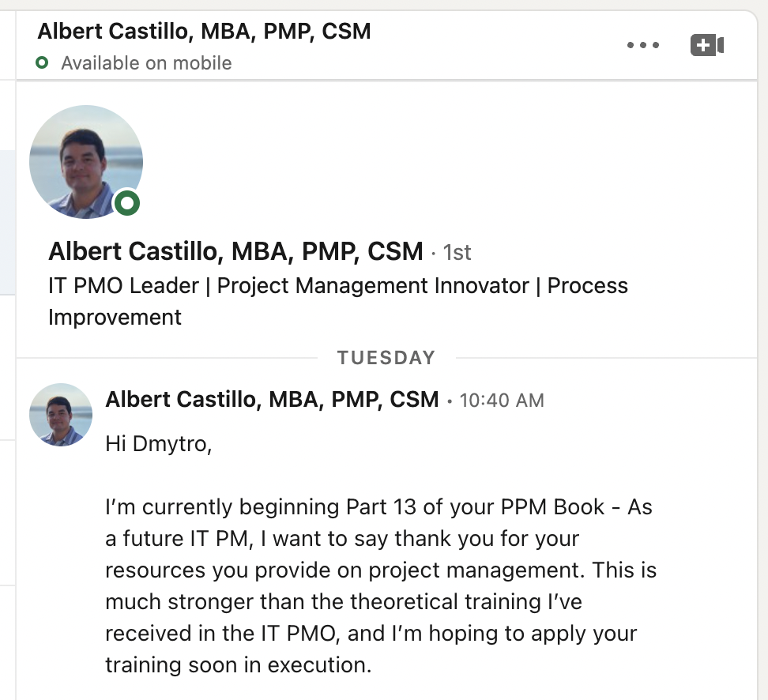Viewport: 768px width, 700px height.
Task: Click sender name above the message
Action: point(272,399)
